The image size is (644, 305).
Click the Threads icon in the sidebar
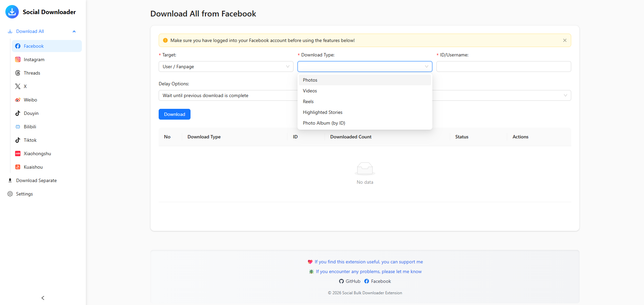[18, 73]
